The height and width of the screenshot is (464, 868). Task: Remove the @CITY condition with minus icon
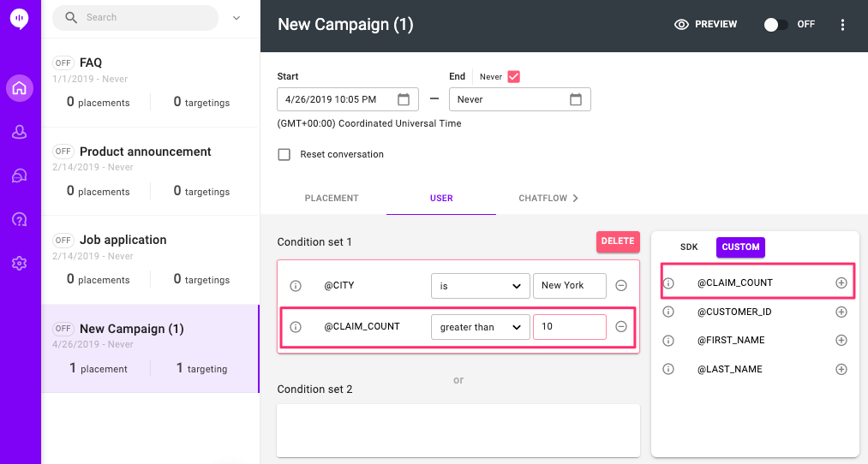coord(621,285)
